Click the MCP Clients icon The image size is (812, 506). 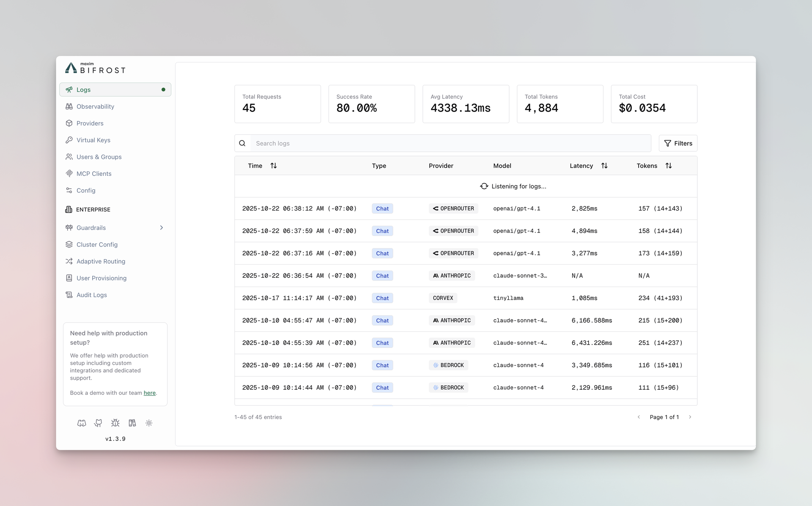(69, 174)
